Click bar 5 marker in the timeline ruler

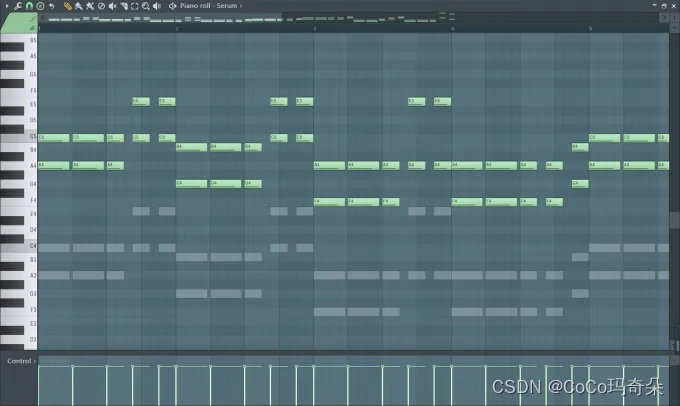coord(590,29)
